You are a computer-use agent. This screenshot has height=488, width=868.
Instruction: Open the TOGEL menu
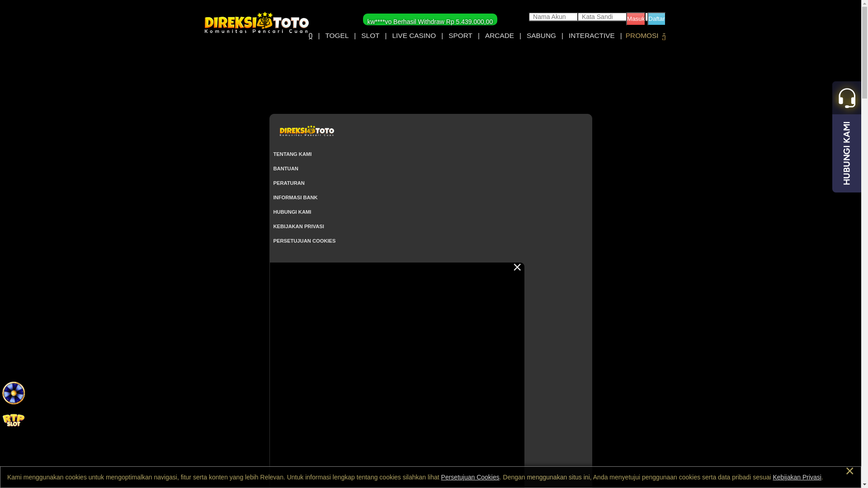click(337, 36)
